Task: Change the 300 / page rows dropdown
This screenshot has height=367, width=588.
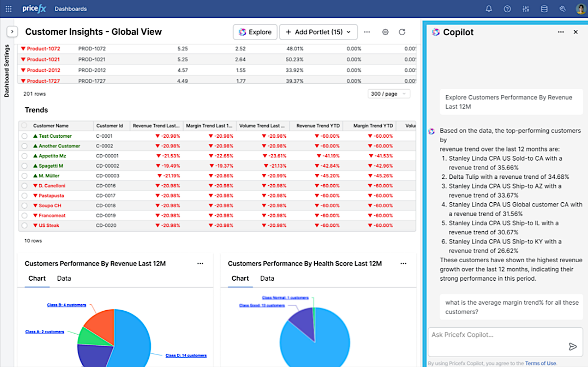Action: point(389,94)
